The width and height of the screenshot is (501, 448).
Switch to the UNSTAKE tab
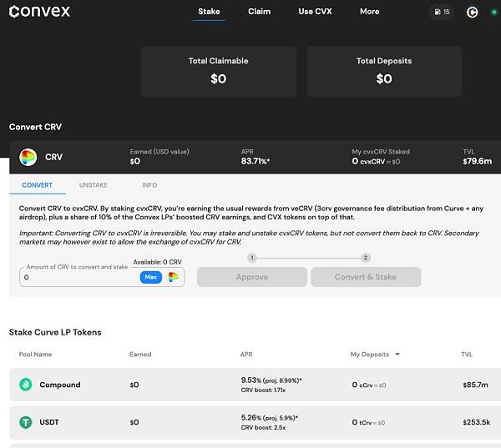coord(94,185)
